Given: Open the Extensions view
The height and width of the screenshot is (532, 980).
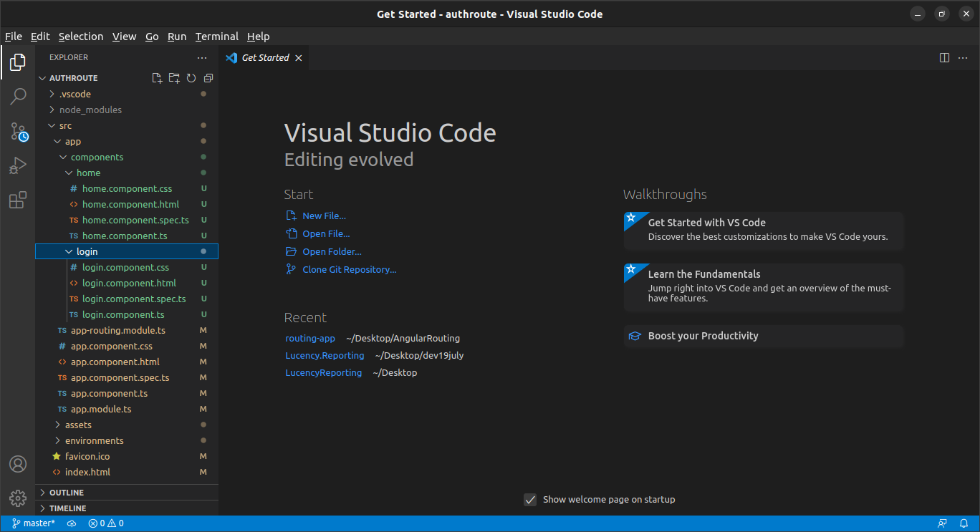Looking at the screenshot, I should click(x=18, y=200).
